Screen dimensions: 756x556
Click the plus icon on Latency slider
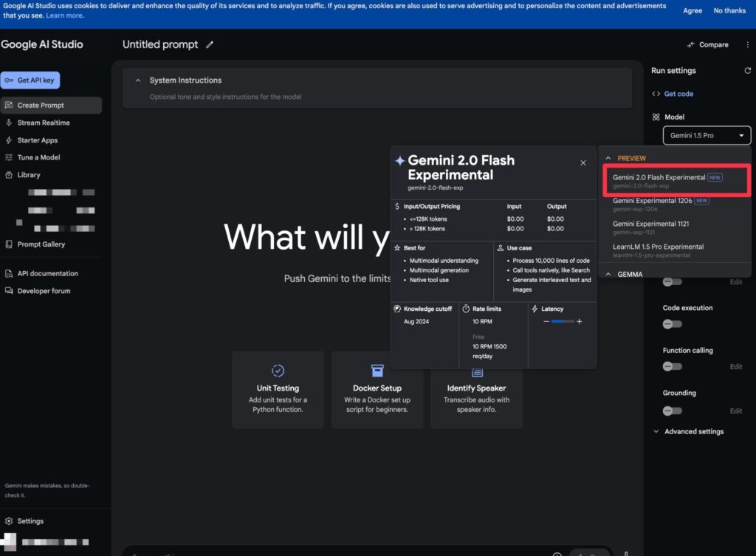[x=580, y=321]
